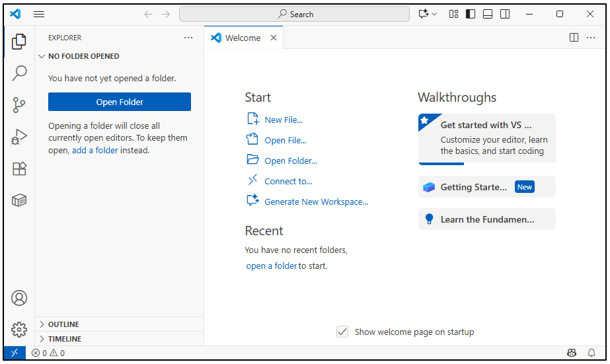Expand the Outline section
Image resolution: width=610 pixels, height=364 pixels.
(x=63, y=324)
